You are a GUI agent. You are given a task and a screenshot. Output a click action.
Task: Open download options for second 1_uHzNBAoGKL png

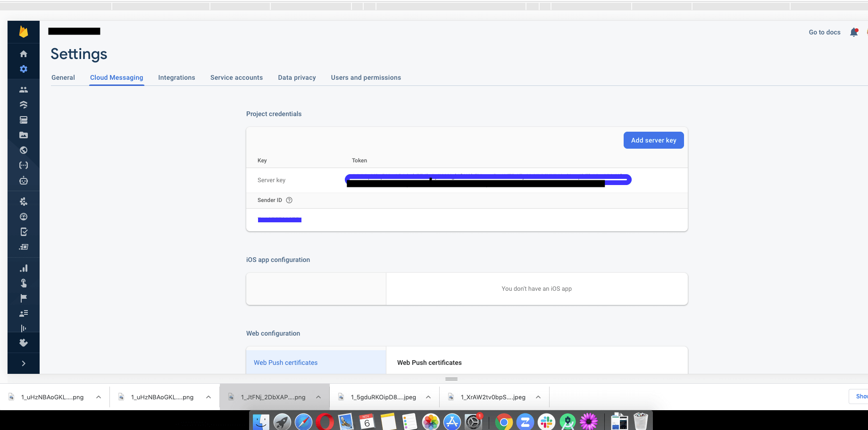[209, 397]
